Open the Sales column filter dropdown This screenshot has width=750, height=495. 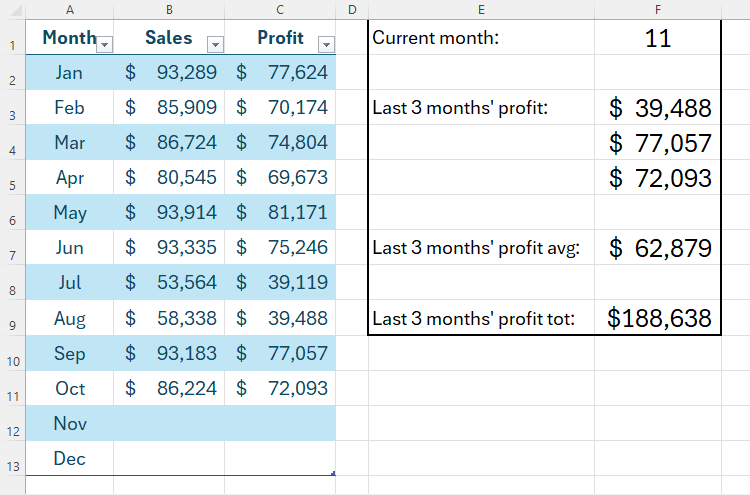pyautogui.click(x=214, y=43)
